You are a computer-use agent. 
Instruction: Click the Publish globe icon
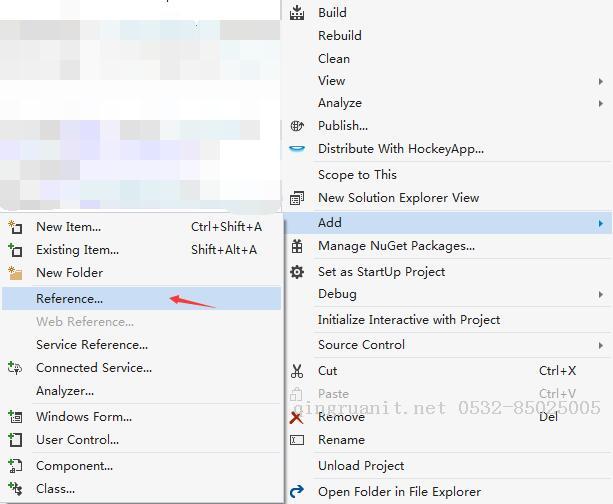(x=297, y=126)
